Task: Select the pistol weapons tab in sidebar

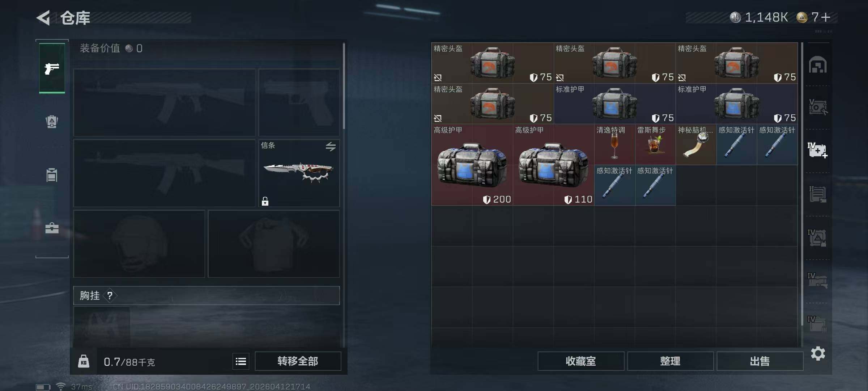Action: (52, 68)
